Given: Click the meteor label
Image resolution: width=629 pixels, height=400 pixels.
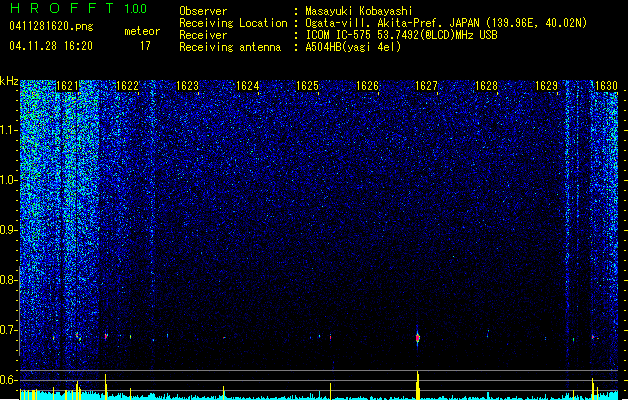Looking at the screenshot, I should point(142,31).
